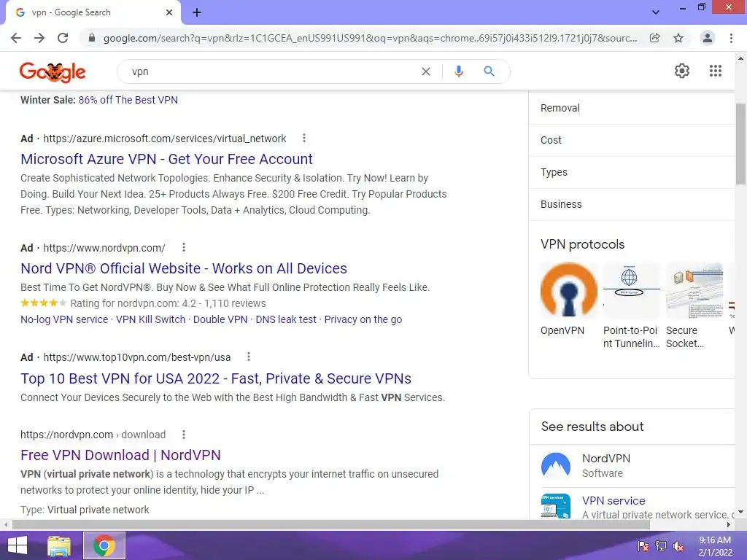Open VPN Kill Switch sitelink
The width and height of the screenshot is (747, 560).
[150, 319]
